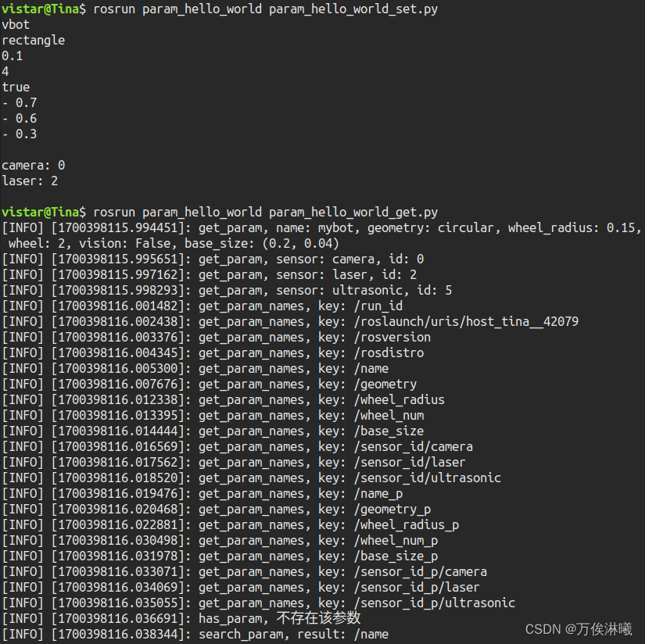Image resolution: width=645 pixels, height=644 pixels.
Task: Click the /geometry_p key entry
Action: click(392, 510)
